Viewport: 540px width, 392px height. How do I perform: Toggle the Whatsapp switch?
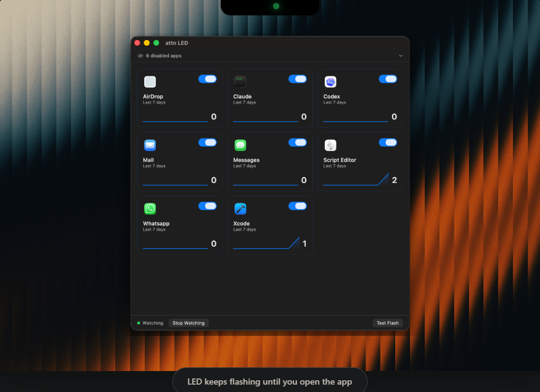pyautogui.click(x=207, y=206)
